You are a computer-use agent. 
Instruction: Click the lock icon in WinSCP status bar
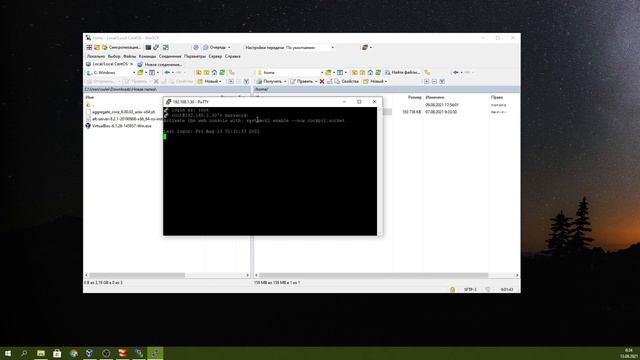[x=452, y=289]
